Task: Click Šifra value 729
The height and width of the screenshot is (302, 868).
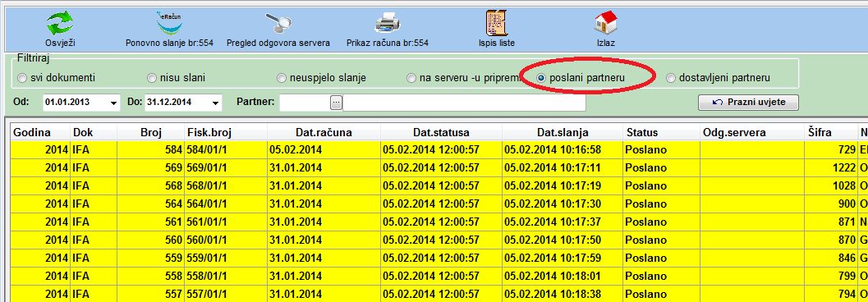Action: pyautogui.click(x=830, y=150)
